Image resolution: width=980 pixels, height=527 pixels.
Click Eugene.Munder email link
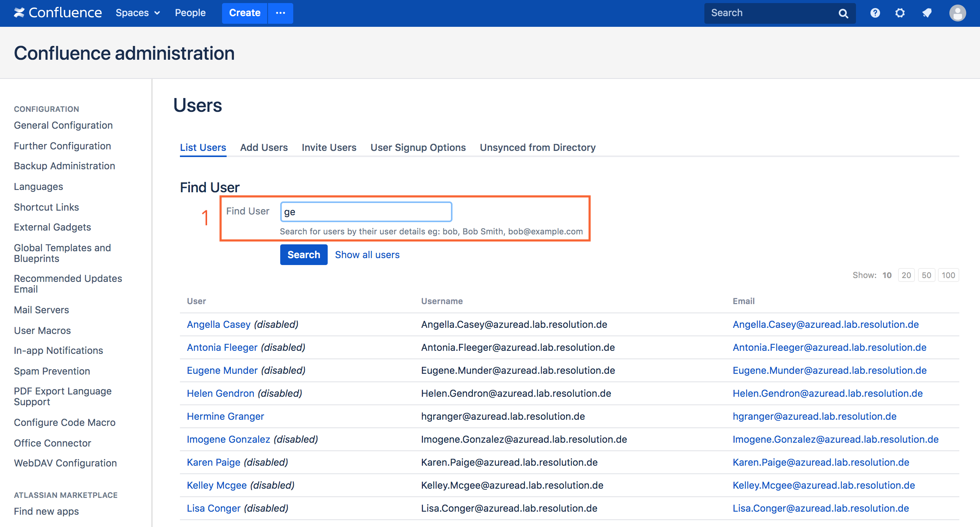[x=830, y=370]
